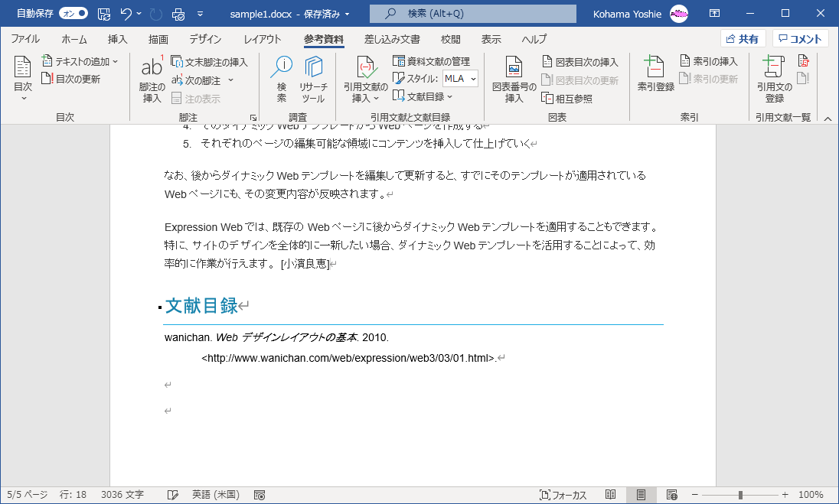Click the wanichan.com URL citation text

click(x=350, y=358)
